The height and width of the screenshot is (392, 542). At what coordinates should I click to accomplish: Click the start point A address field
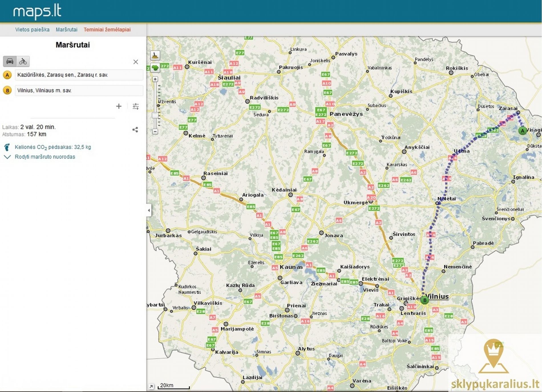[x=79, y=75]
